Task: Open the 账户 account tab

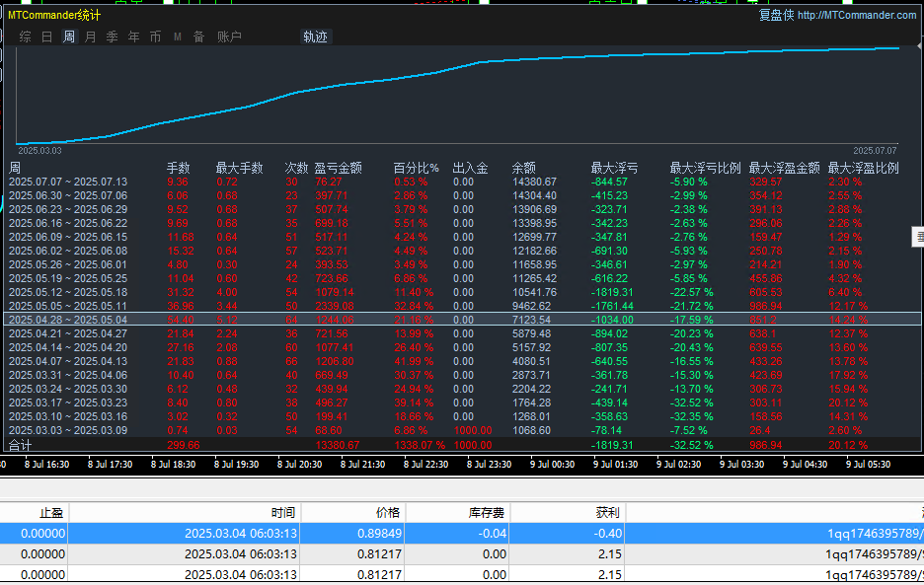Action: 229,37
